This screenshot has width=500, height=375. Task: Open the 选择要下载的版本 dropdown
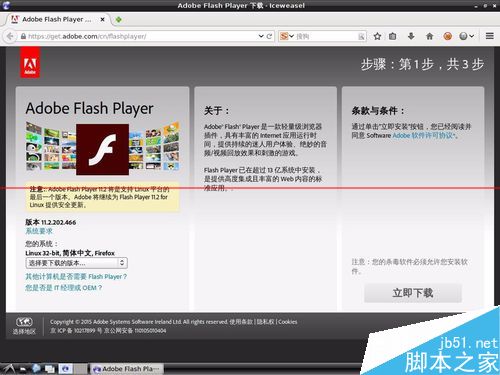coord(76,263)
